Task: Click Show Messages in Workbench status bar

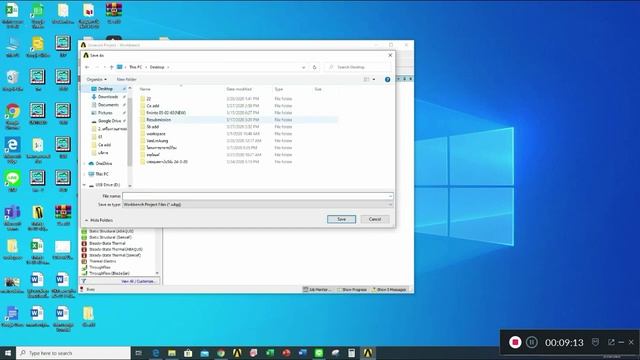Action: point(389,289)
